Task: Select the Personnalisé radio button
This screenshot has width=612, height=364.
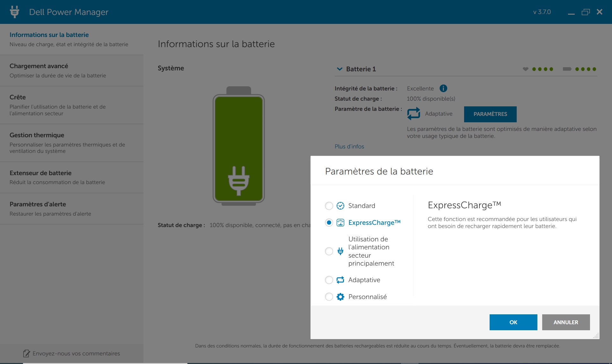Action: 329,297
